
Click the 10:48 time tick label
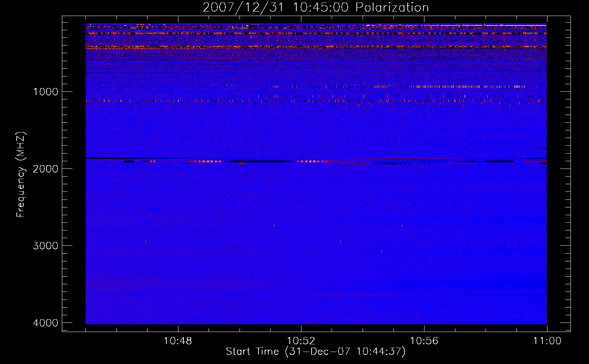click(x=178, y=341)
